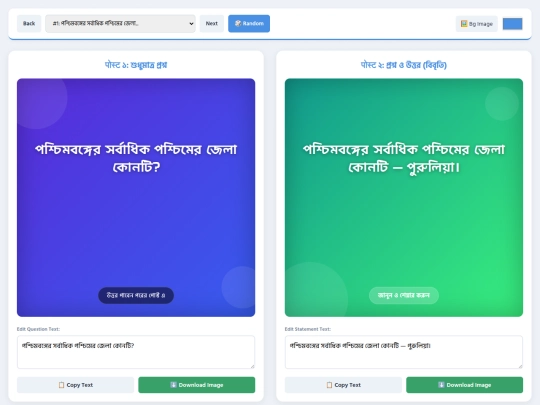Click the Post 1 heading above purple card
Screen dimensions: 540x405
[x=136, y=65]
